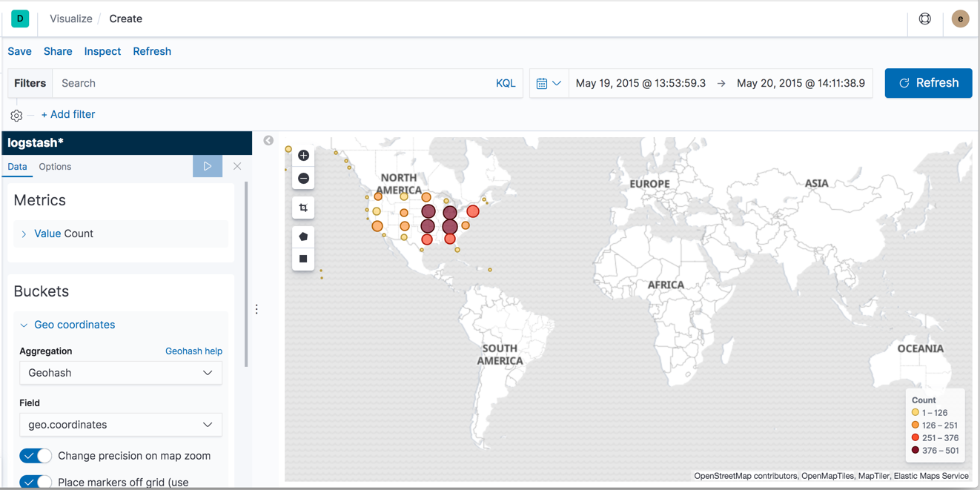Click the Add filter link
This screenshot has height=490, width=980.
coord(68,114)
